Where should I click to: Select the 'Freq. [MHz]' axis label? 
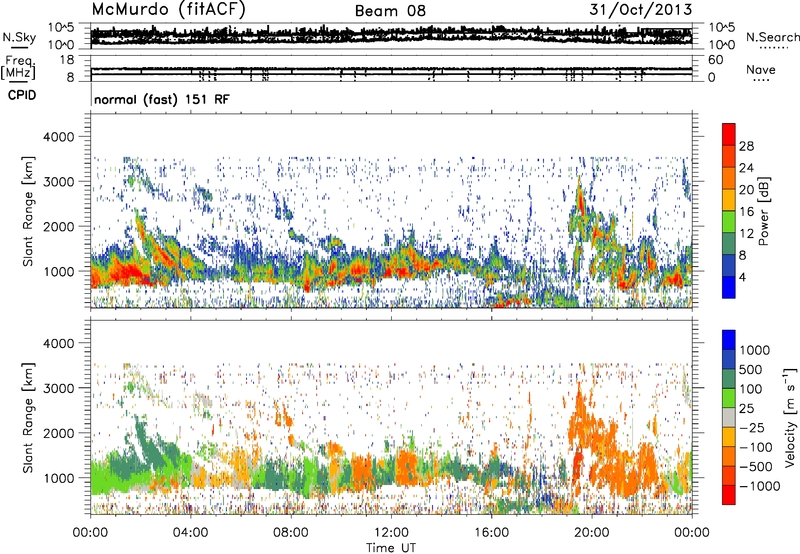coord(18,68)
